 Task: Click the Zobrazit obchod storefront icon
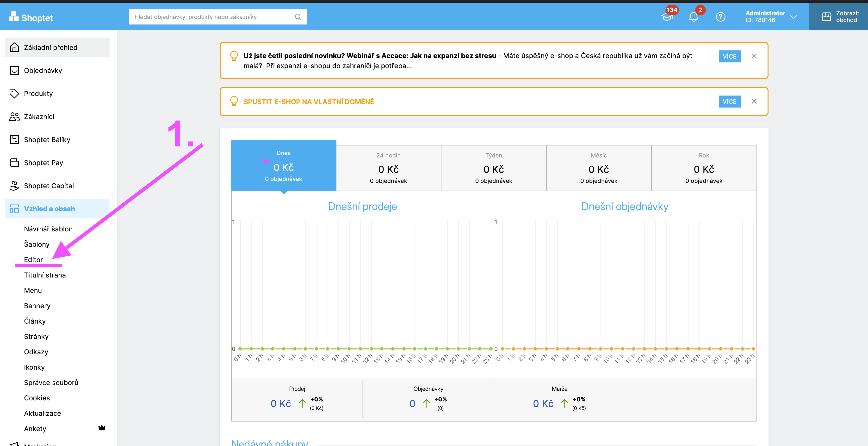(x=827, y=17)
